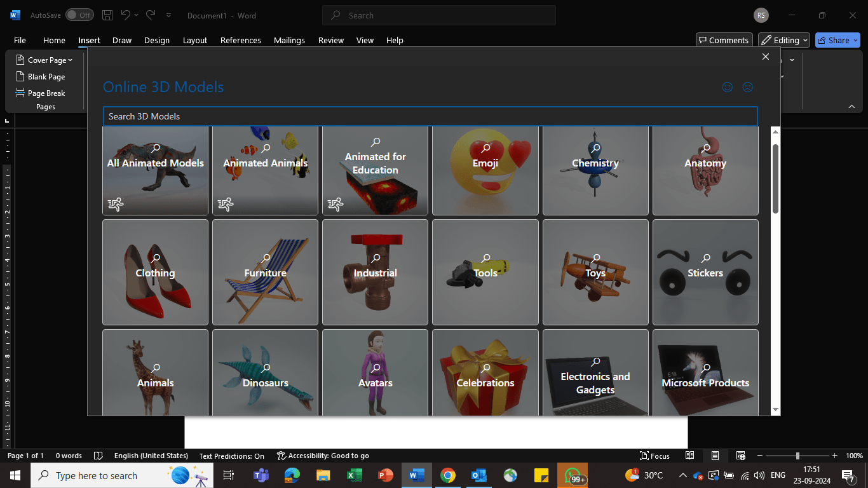Viewport: 868px width, 488px height.
Task: Open the Undo history dropdown arrow
Action: point(137,15)
